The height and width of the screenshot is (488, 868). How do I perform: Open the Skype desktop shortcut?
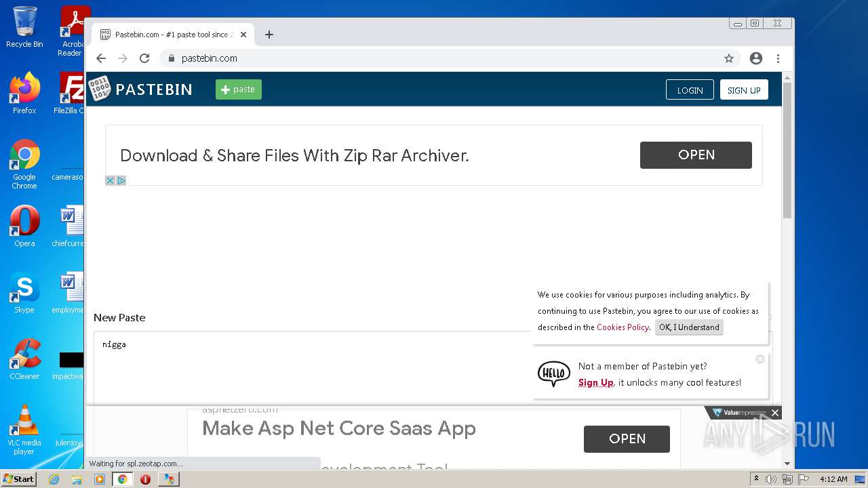click(24, 293)
